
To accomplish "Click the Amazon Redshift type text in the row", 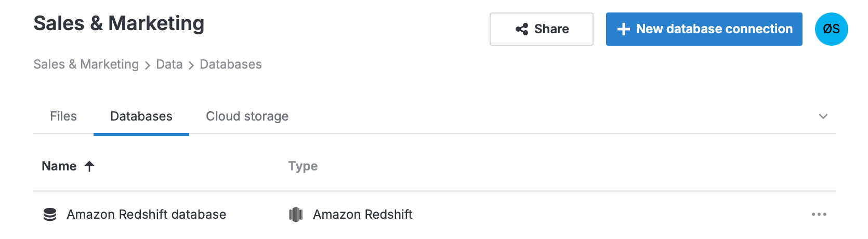I will [x=363, y=215].
